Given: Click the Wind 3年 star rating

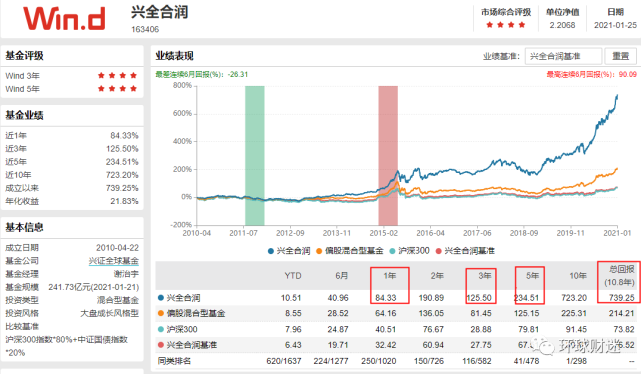Looking at the screenshot, I should [117, 76].
